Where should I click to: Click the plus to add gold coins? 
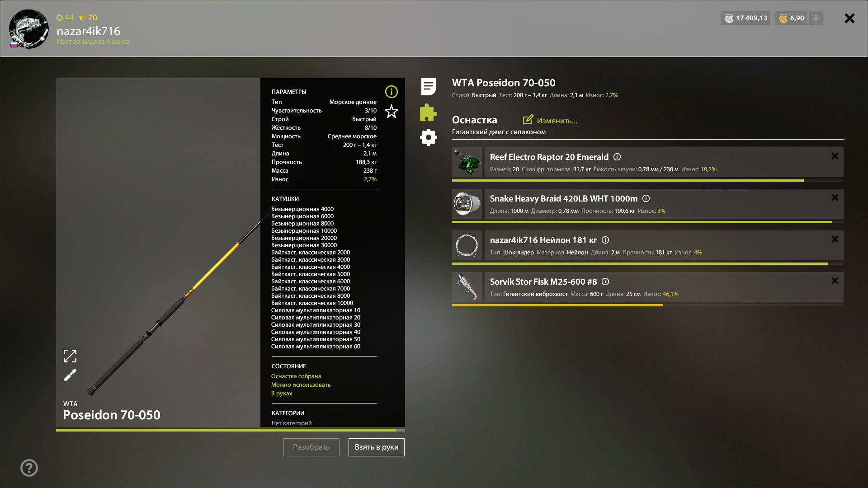point(816,18)
